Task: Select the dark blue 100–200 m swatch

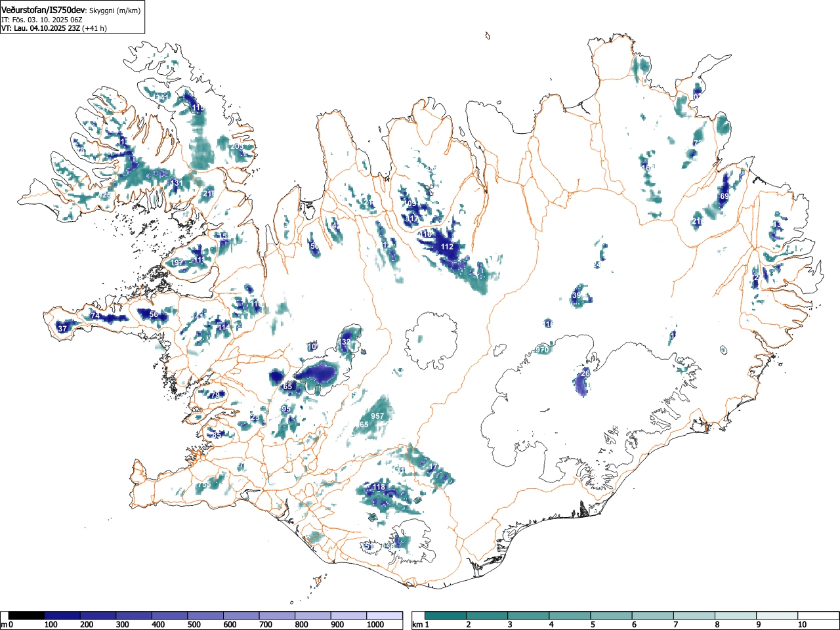Action: point(62,616)
